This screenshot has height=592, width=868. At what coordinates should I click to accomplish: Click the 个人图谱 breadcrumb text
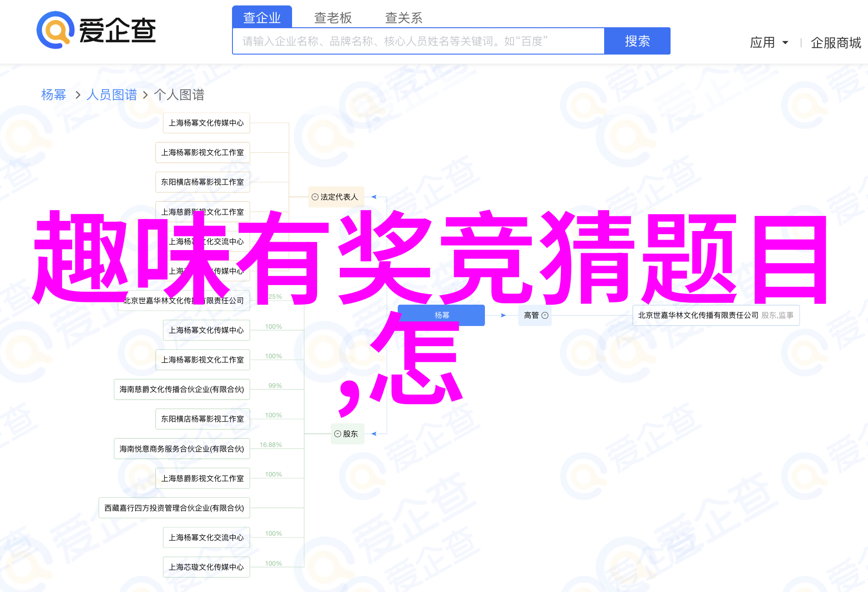179,95
